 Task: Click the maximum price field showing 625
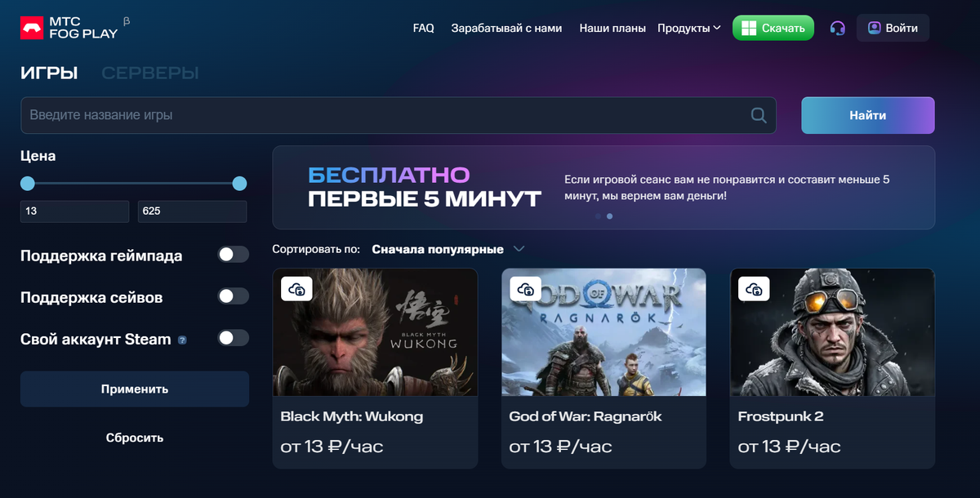click(192, 211)
